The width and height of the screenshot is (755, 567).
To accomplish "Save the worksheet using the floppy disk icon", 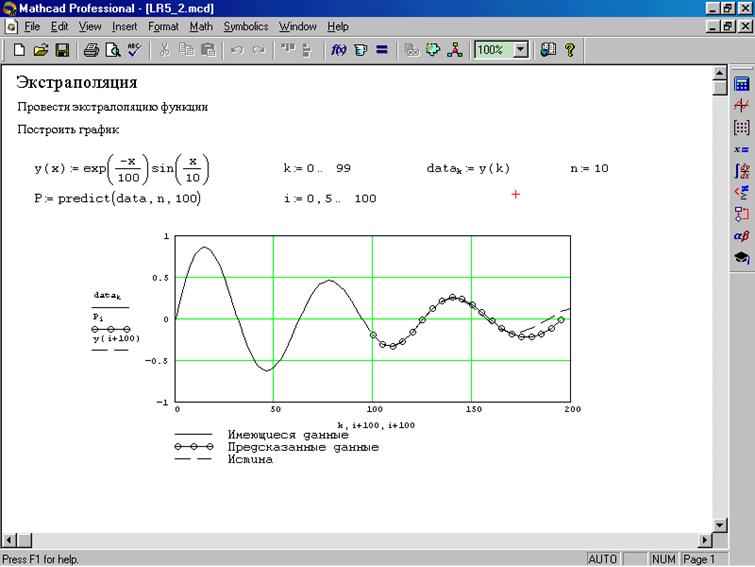I will click(x=61, y=49).
